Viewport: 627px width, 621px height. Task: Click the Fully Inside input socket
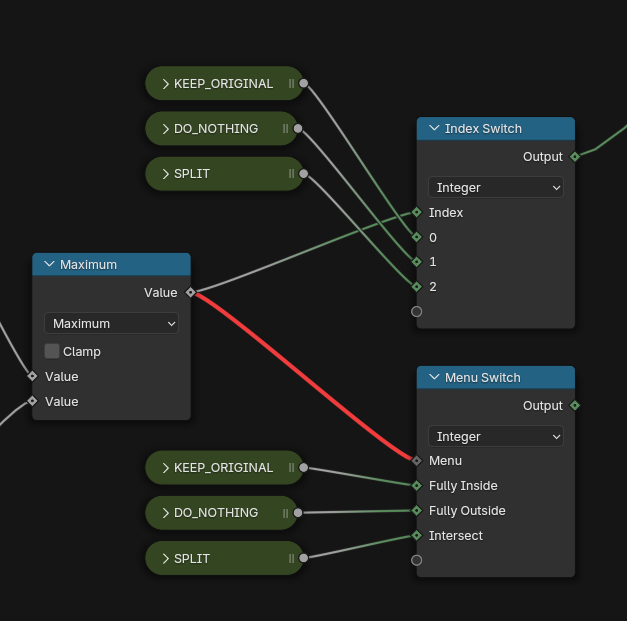click(x=417, y=486)
